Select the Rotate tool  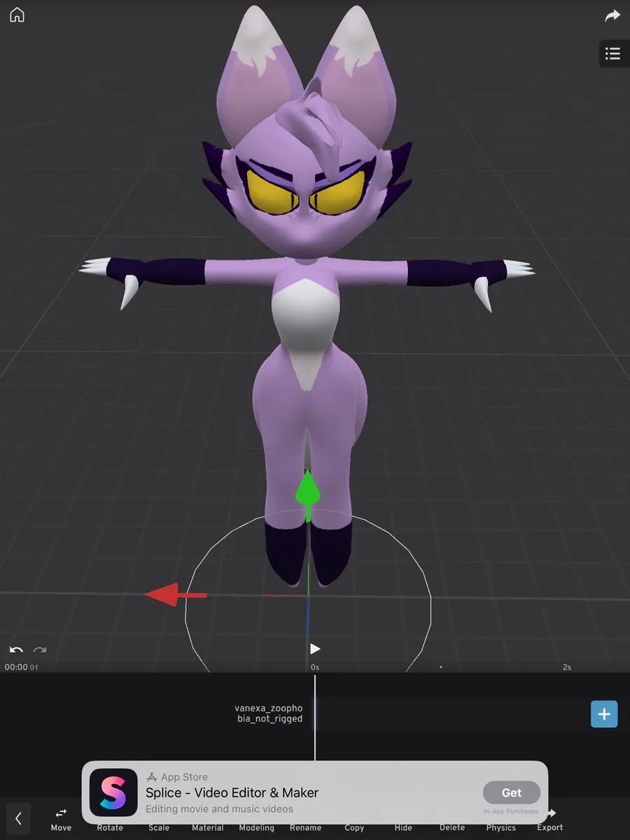(110, 827)
